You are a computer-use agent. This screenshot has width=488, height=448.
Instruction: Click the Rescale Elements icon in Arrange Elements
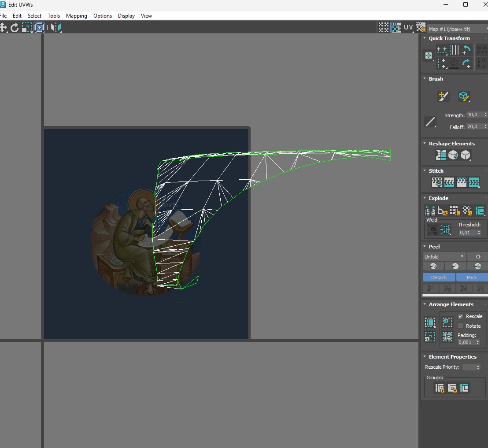coord(430,337)
